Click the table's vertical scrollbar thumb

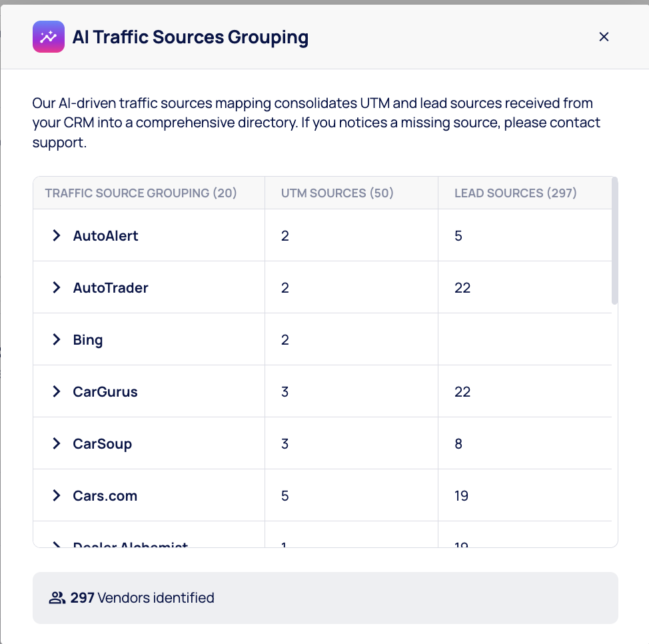(614, 240)
